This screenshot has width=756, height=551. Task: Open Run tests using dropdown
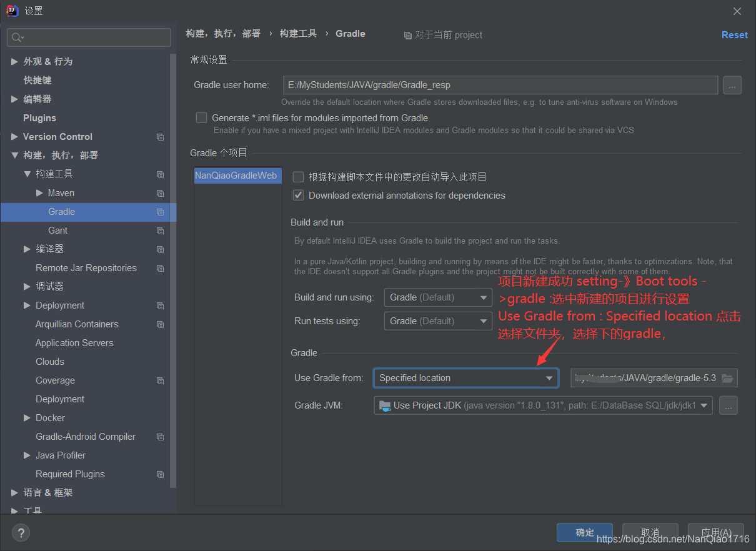[x=439, y=321]
